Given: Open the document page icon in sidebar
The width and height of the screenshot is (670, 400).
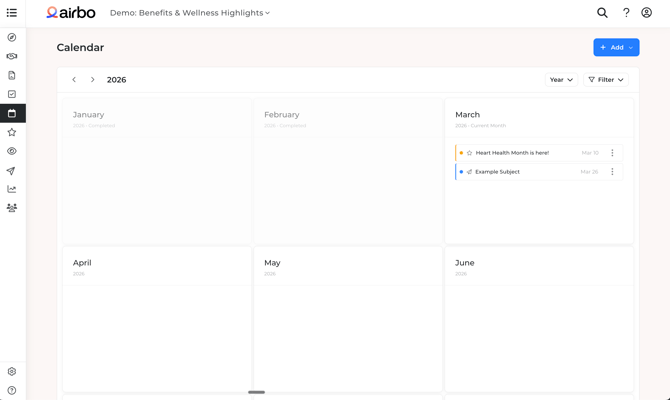Looking at the screenshot, I should click(x=12, y=75).
